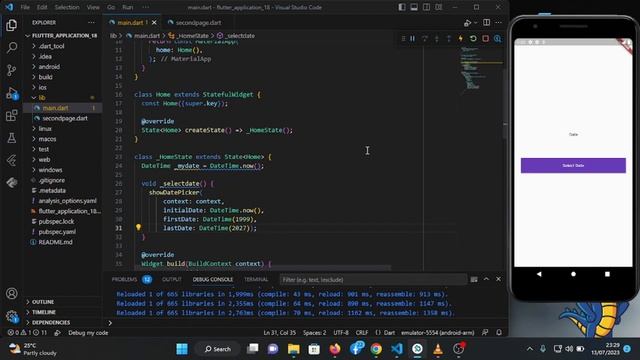Open the Manage gear icon

(11, 316)
